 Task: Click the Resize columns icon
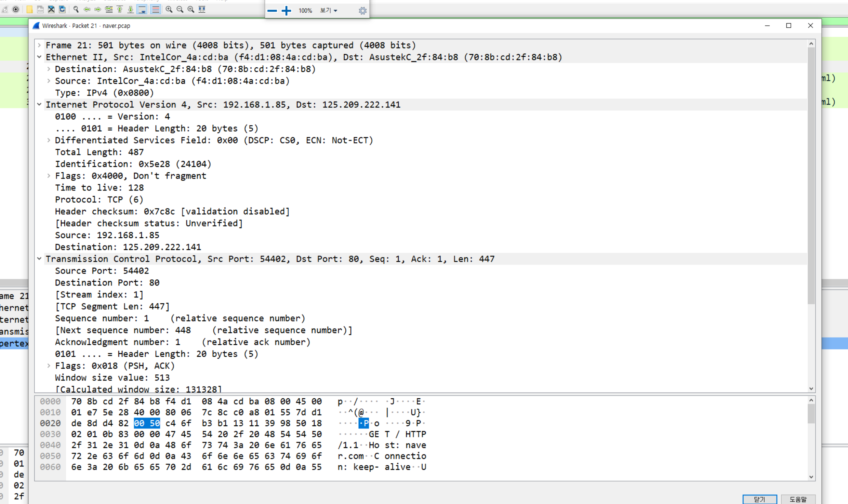click(x=202, y=9)
